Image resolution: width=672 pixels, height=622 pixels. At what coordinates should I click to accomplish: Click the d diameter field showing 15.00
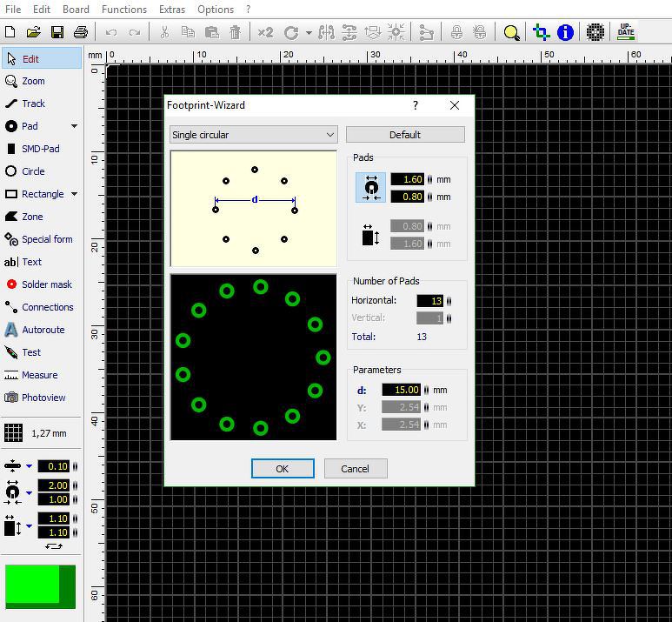pos(401,390)
